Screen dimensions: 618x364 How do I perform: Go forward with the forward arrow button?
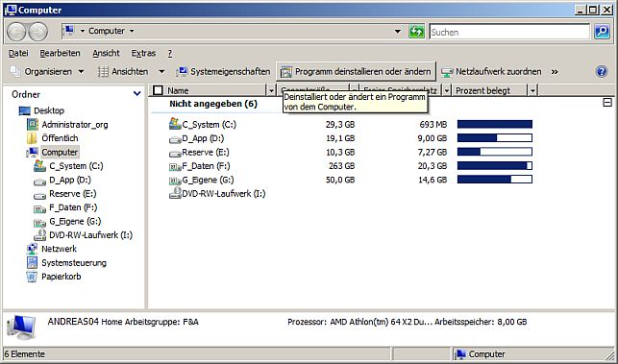tap(38, 32)
